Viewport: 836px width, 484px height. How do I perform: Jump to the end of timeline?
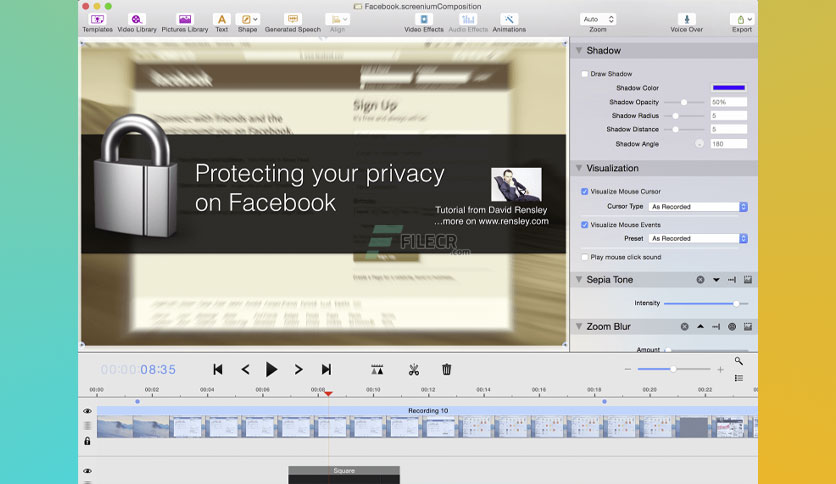[x=326, y=369]
